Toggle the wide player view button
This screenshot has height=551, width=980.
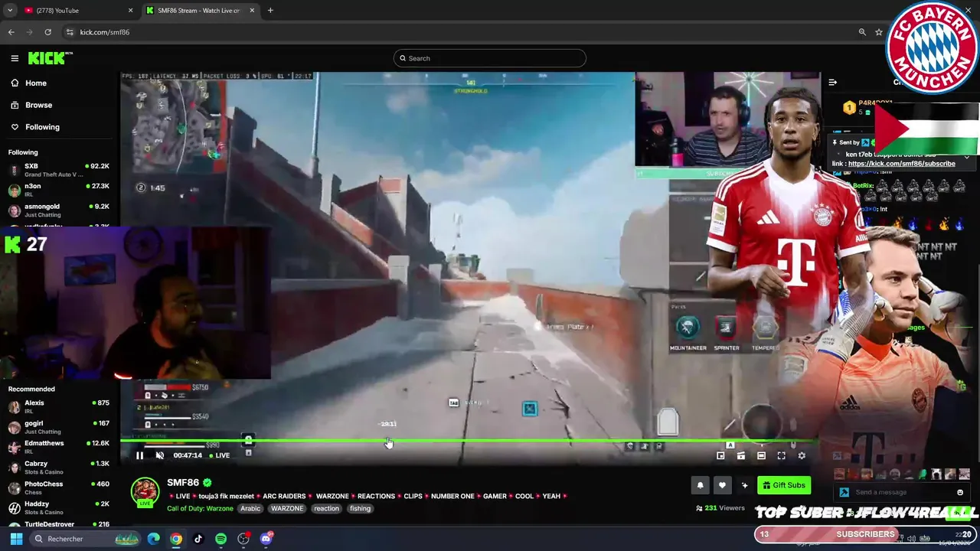tap(761, 455)
